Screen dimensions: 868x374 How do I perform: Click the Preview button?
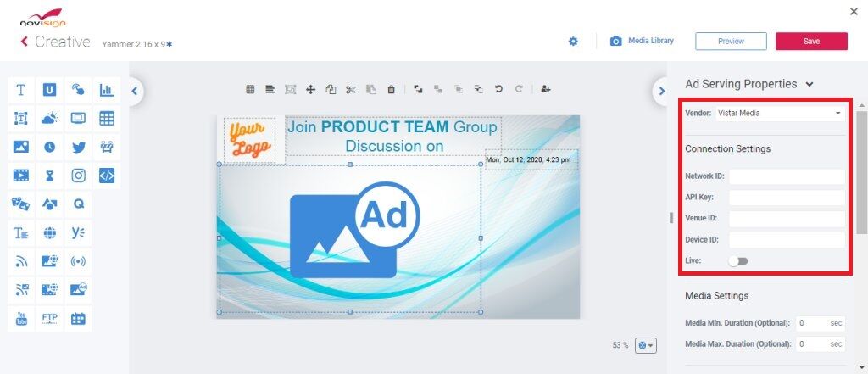(731, 41)
